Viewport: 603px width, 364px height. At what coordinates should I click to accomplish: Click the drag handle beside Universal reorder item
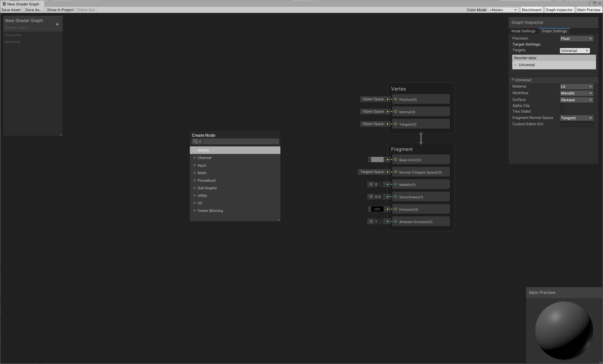pos(515,65)
